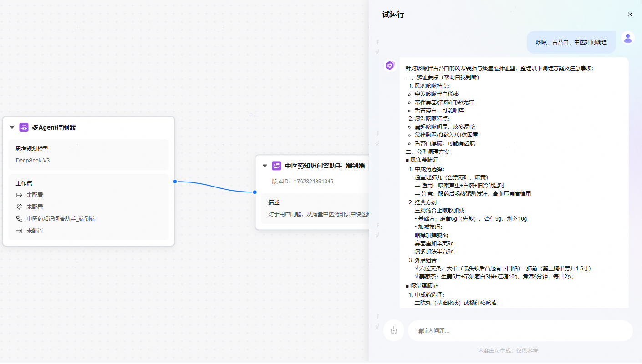Close the 试运行 panel
The image size is (642, 364).
click(630, 15)
